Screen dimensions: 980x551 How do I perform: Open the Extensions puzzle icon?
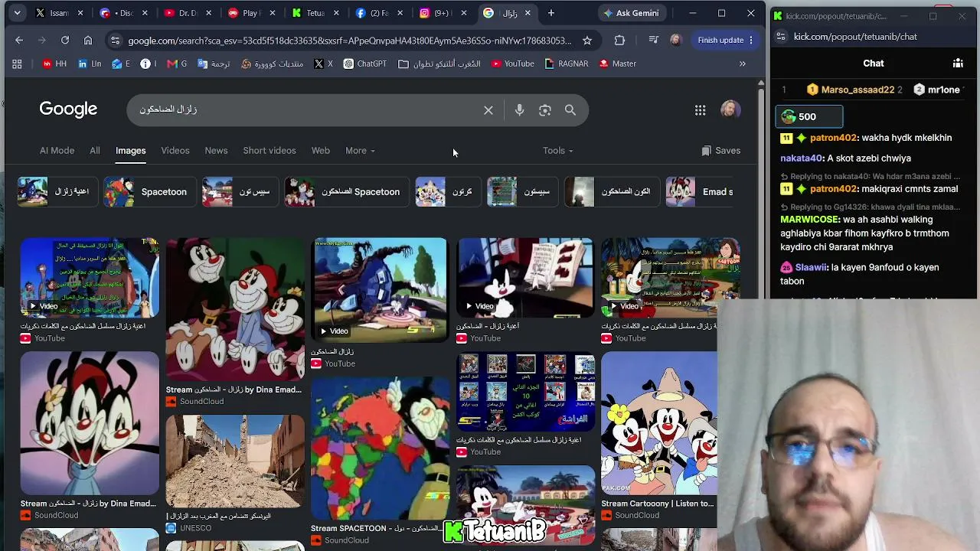619,40
